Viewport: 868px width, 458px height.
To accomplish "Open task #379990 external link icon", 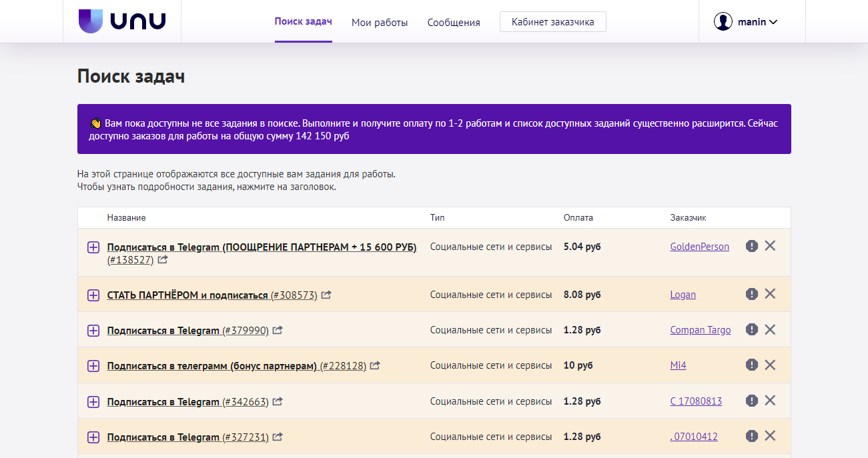I will coord(278,330).
